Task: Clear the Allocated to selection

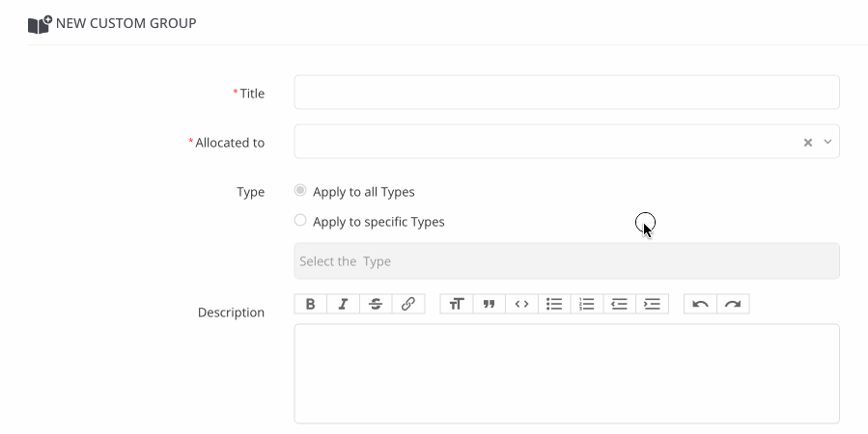Action: pos(808,143)
